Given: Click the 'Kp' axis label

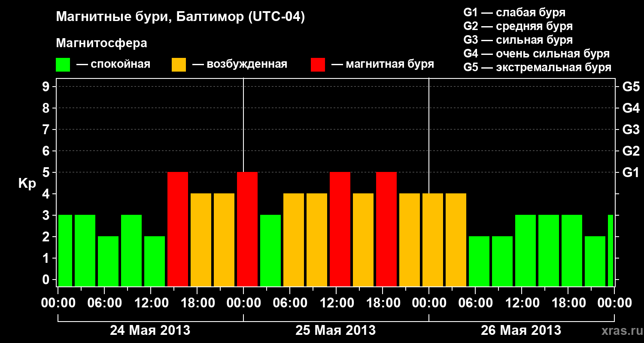Looking at the screenshot, I should tap(27, 184).
